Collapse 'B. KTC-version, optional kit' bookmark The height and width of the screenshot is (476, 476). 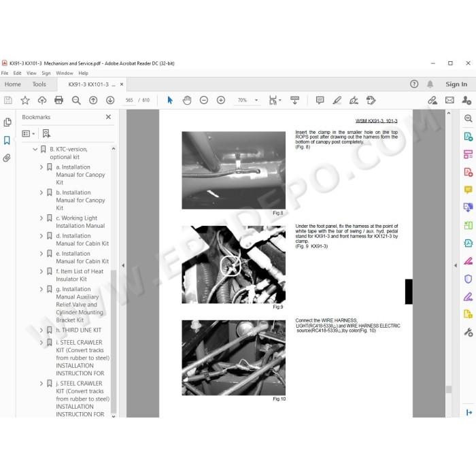(35, 149)
